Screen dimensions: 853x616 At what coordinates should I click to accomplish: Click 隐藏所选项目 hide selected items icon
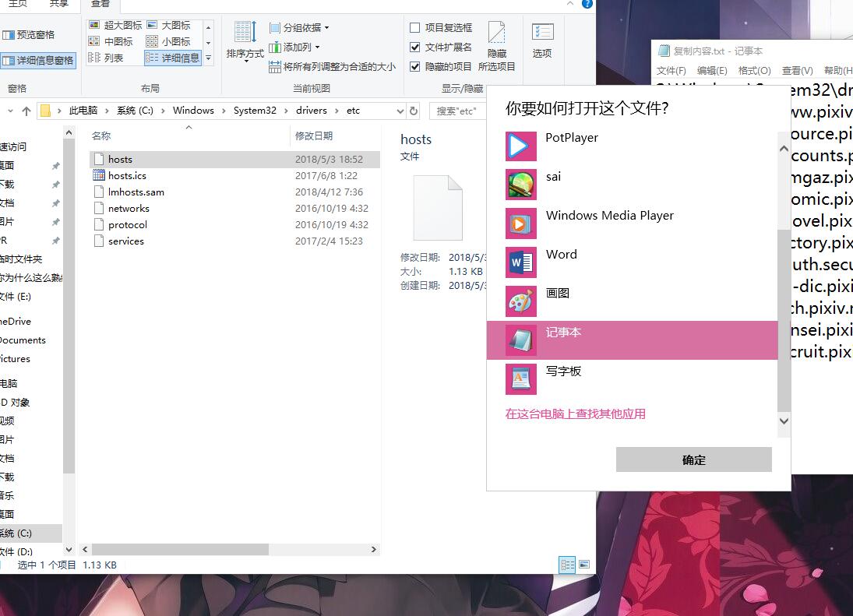click(496, 33)
